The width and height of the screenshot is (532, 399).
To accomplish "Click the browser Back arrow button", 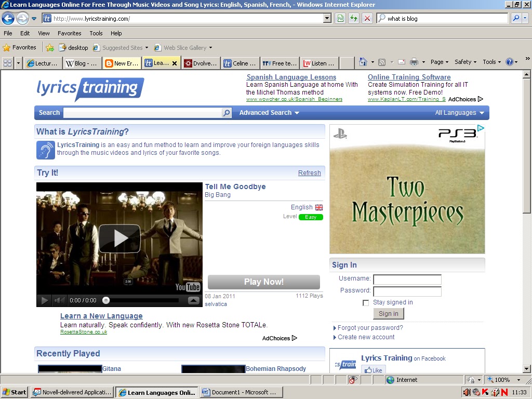I will (8, 18).
